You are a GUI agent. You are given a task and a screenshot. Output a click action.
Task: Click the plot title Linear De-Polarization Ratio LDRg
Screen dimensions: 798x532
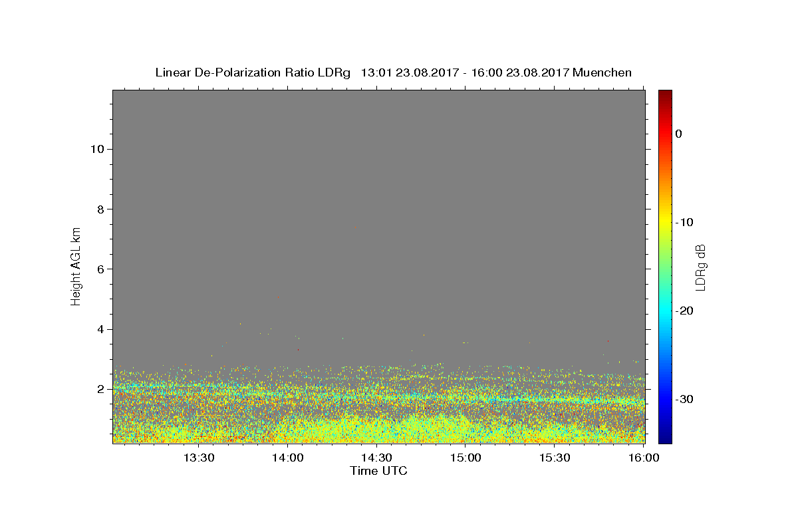pyautogui.click(x=253, y=72)
